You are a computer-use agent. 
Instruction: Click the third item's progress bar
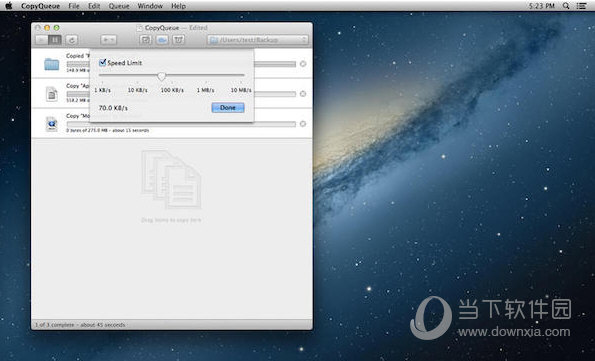(181, 124)
